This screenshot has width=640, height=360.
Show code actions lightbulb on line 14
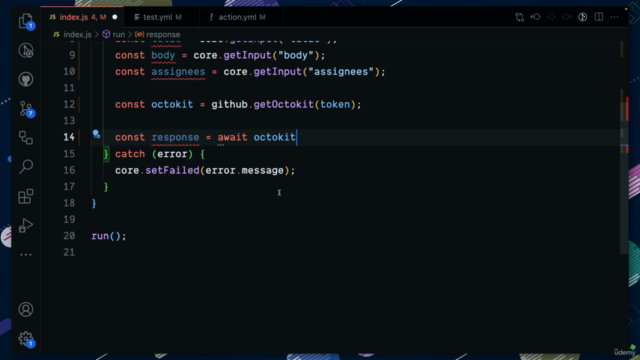(96, 134)
